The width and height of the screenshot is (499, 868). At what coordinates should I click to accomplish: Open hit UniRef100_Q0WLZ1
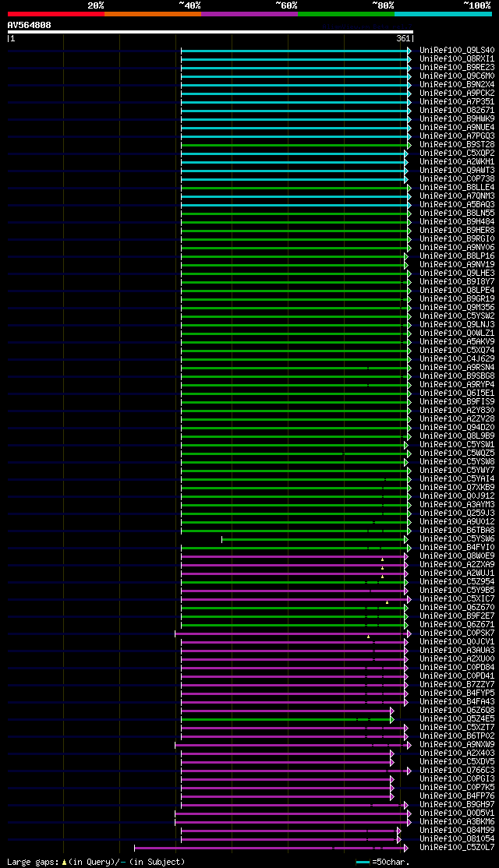click(x=457, y=333)
